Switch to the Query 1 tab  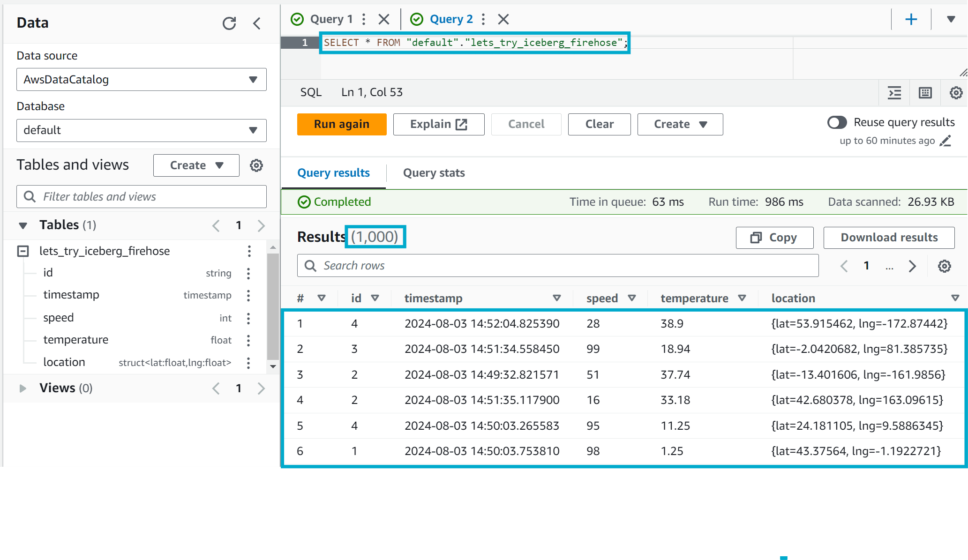coord(331,19)
